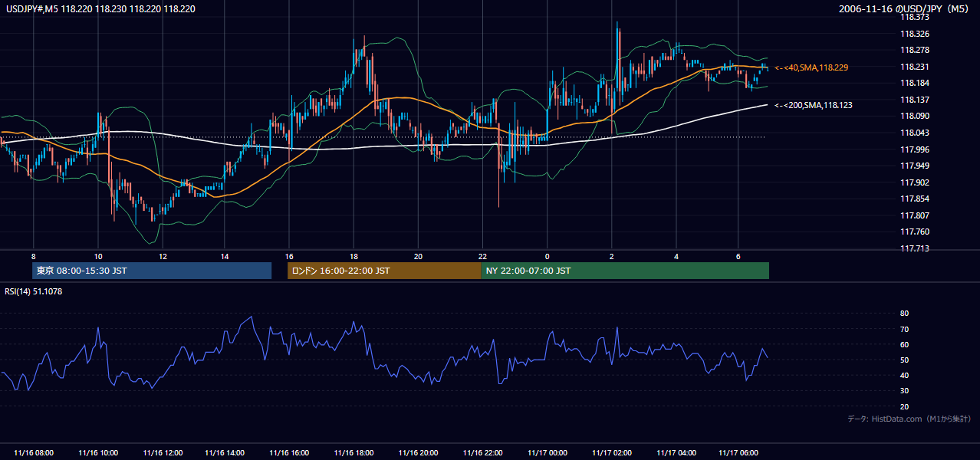Click price axis label 118.231
Screen dimensions: 980x460
point(914,67)
